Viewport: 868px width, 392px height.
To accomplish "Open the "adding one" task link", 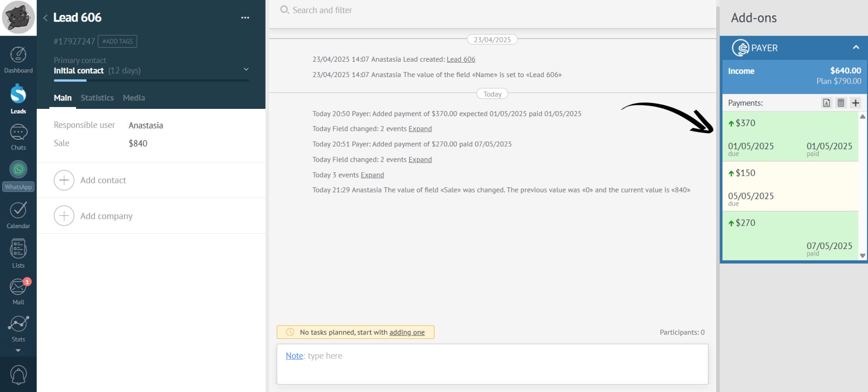I will (407, 332).
